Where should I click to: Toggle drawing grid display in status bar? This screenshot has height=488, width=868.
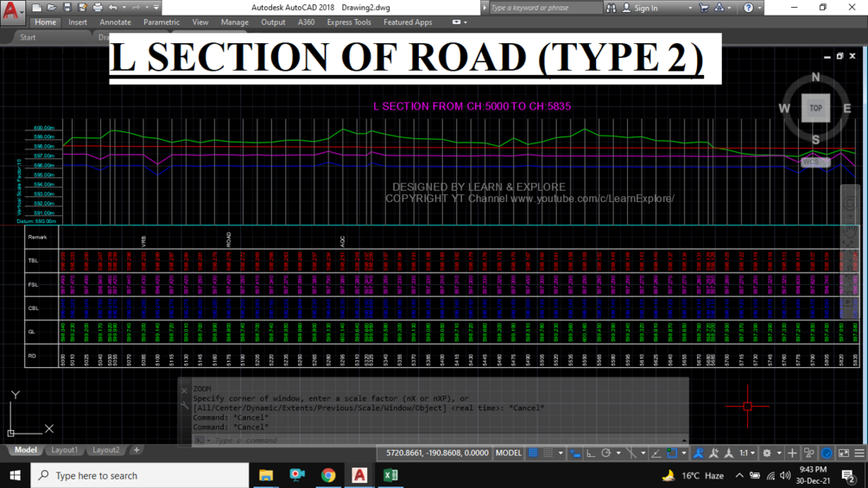(533, 453)
